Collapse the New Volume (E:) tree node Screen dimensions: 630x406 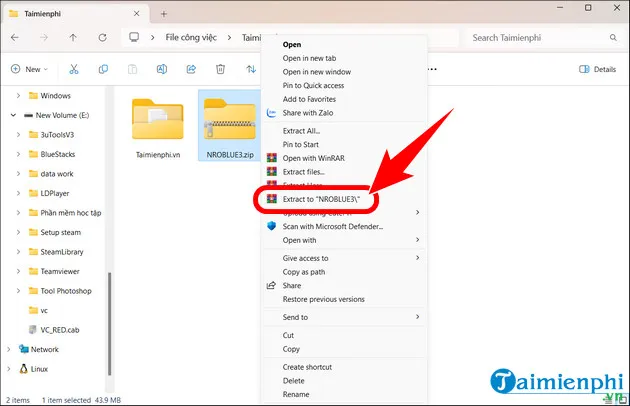(x=11, y=115)
